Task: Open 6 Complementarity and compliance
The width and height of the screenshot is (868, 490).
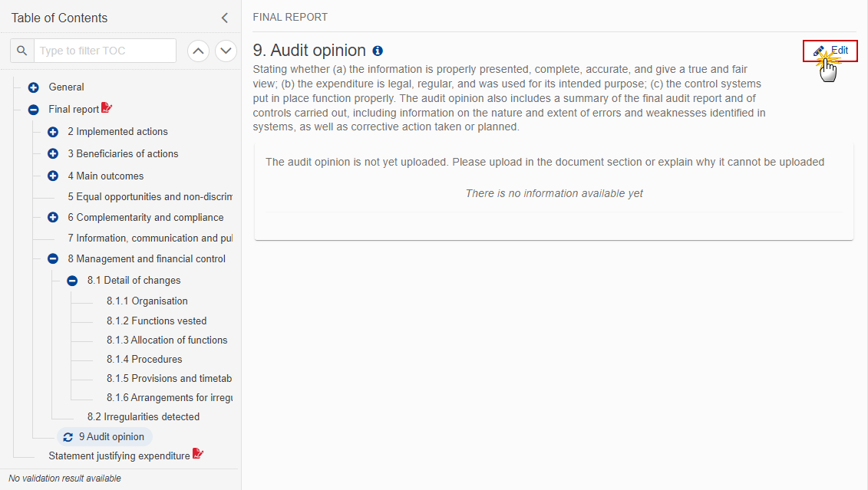Action: click(146, 217)
